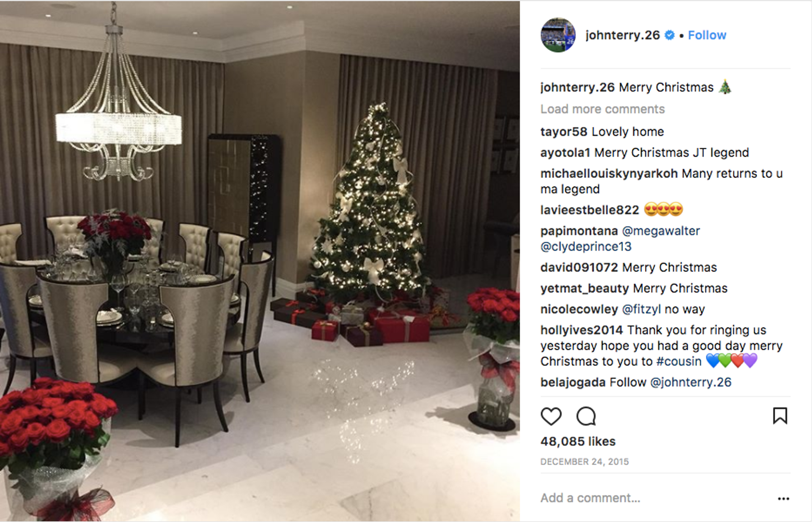812x522 pixels.
Task: Click the Christmas tree dining room photo
Action: tap(260, 261)
